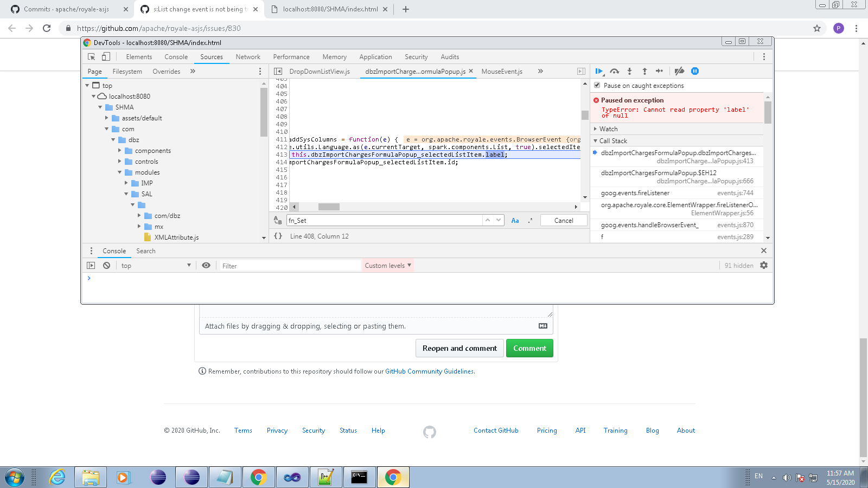Expand the IMP folder
868x488 pixels.
click(x=126, y=183)
